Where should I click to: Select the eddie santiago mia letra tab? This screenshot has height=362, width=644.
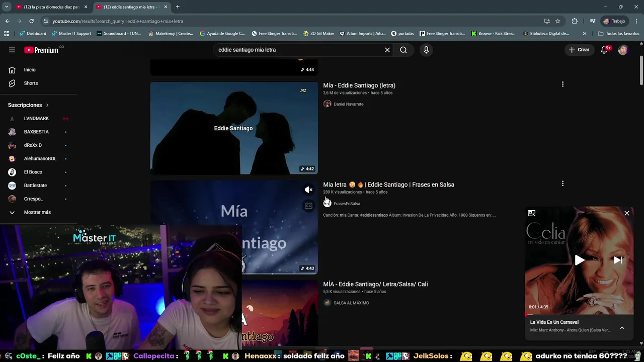[131, 7]
